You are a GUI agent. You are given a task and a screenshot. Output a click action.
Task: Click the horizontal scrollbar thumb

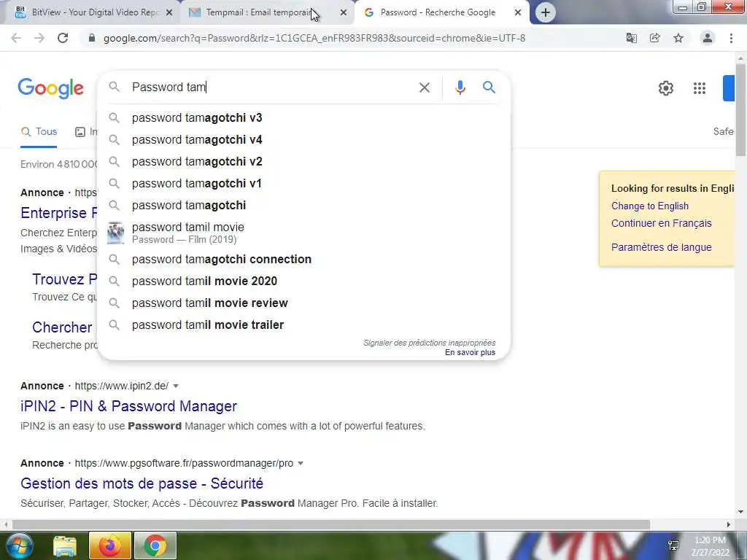coord(331,525)
